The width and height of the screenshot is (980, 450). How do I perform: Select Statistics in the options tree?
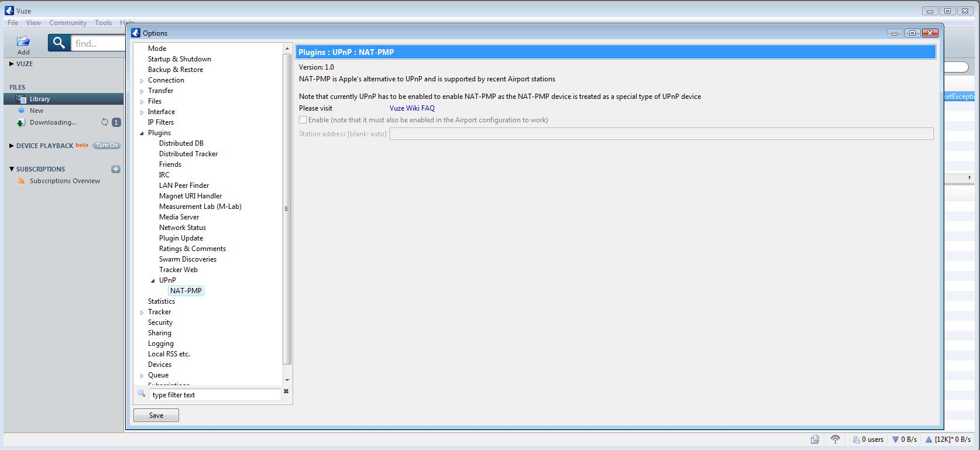tap(161, 301)
